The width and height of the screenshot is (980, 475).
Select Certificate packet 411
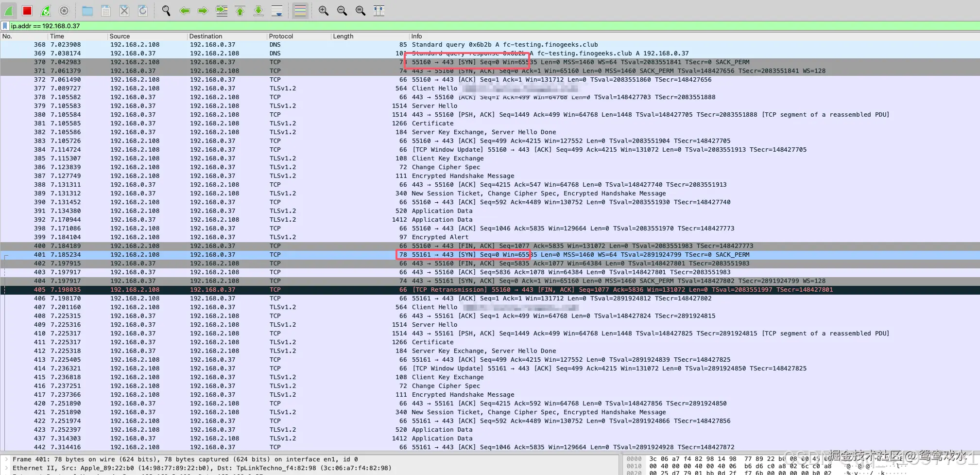(x=490, y=342)
